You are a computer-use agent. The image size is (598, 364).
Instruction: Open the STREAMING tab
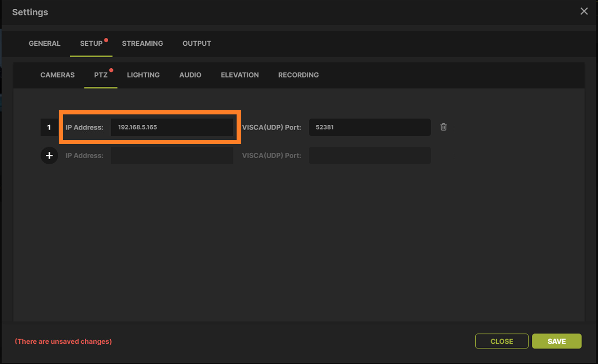point(142,44)
